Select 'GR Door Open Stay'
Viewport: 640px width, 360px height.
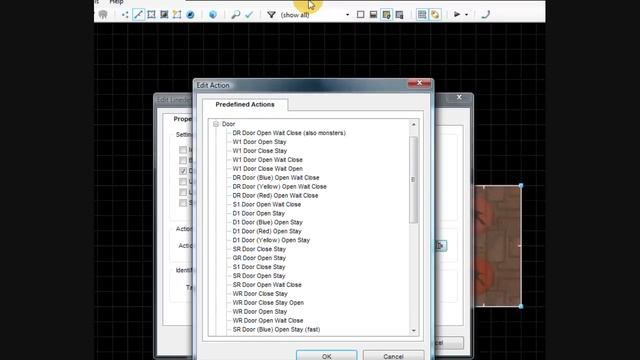[259, 258]
